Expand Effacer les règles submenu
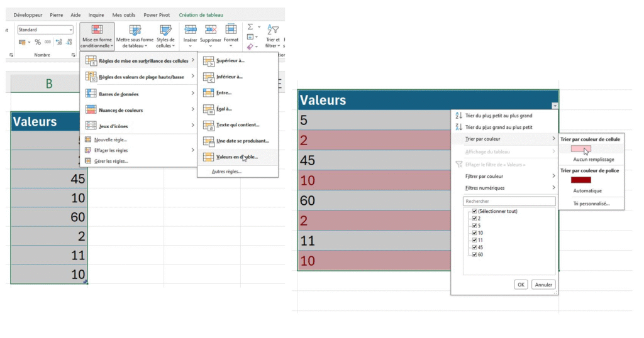644x338 pixels. pyautogui.click(x=139, y=150)
